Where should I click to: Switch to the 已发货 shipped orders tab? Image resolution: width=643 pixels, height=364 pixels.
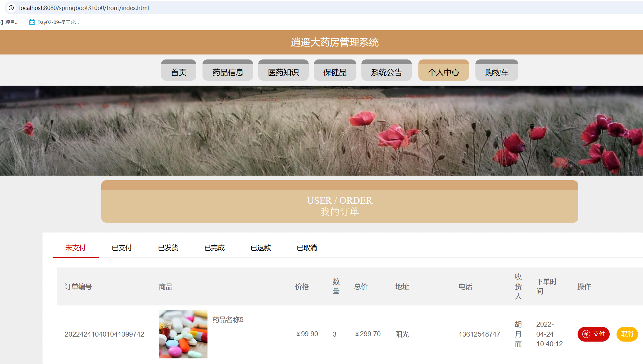pos(168,248)
